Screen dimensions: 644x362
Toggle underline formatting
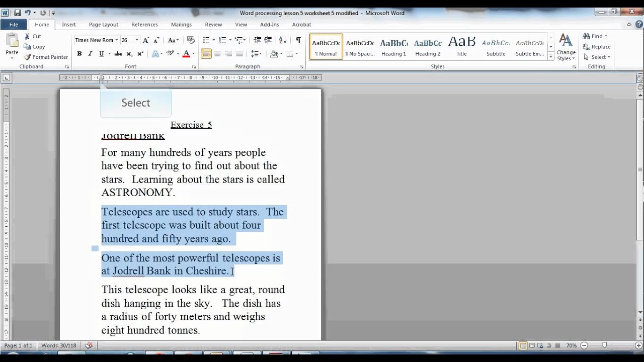click(x=101, y=54)
